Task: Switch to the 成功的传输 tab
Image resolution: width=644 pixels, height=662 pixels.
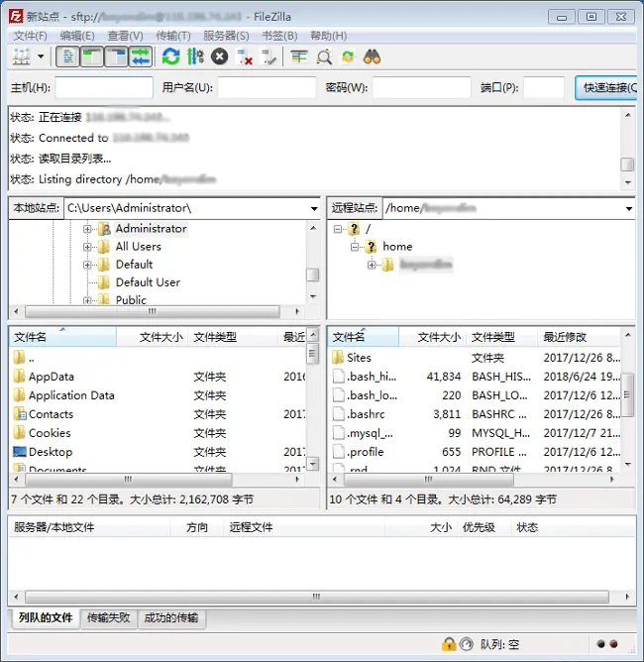Action: (x=171, y=618)
